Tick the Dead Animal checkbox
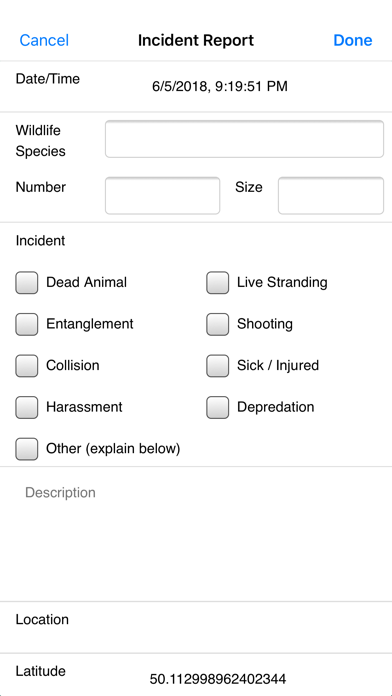 tap(27, 283)
